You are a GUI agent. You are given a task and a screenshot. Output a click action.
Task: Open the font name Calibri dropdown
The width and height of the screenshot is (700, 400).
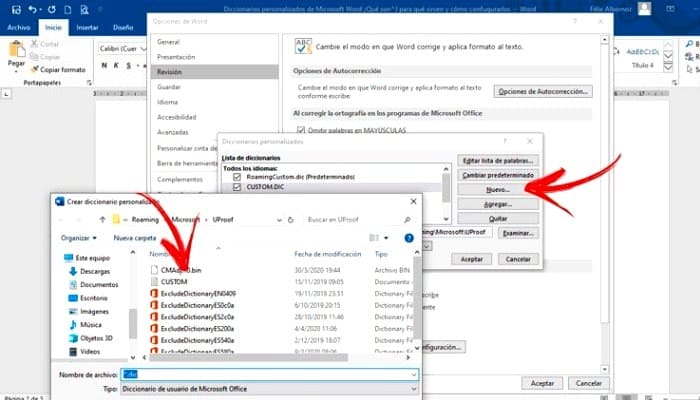143,48
